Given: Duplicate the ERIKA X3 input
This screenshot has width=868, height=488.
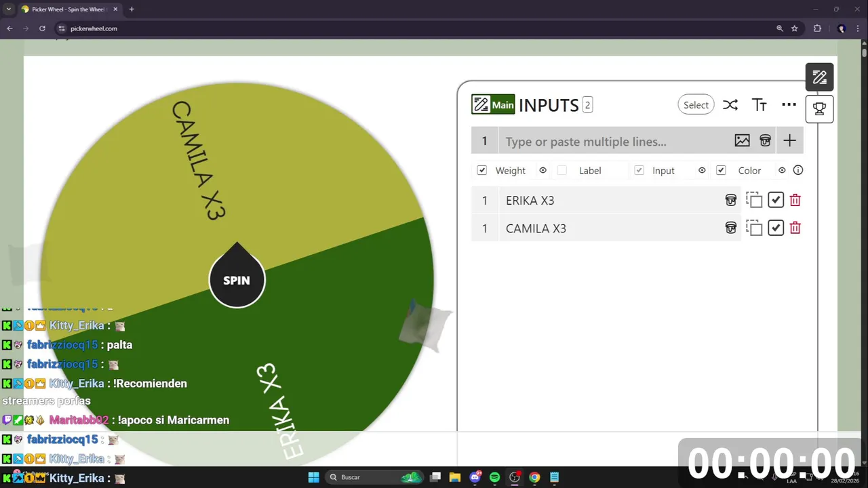Looking at the screenshot, I should [x=754, y=200].
